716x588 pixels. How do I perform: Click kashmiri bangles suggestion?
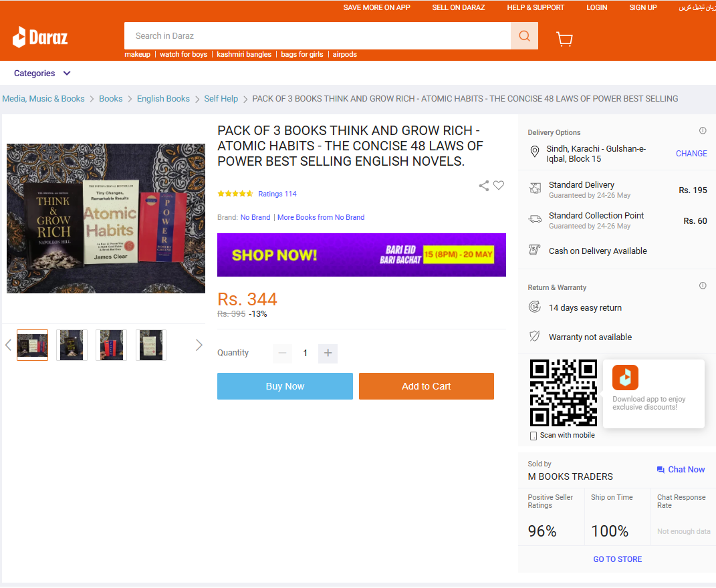coord(244,54)
